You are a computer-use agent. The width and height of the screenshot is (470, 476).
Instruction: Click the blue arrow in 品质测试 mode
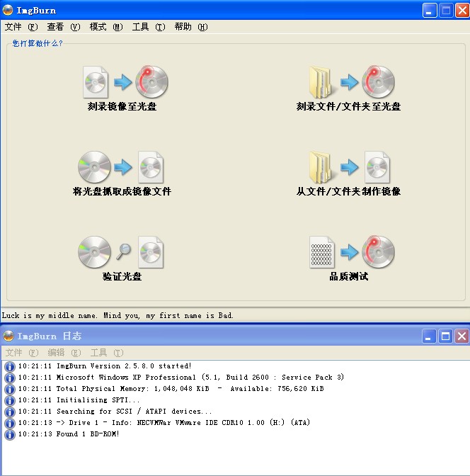349,252
